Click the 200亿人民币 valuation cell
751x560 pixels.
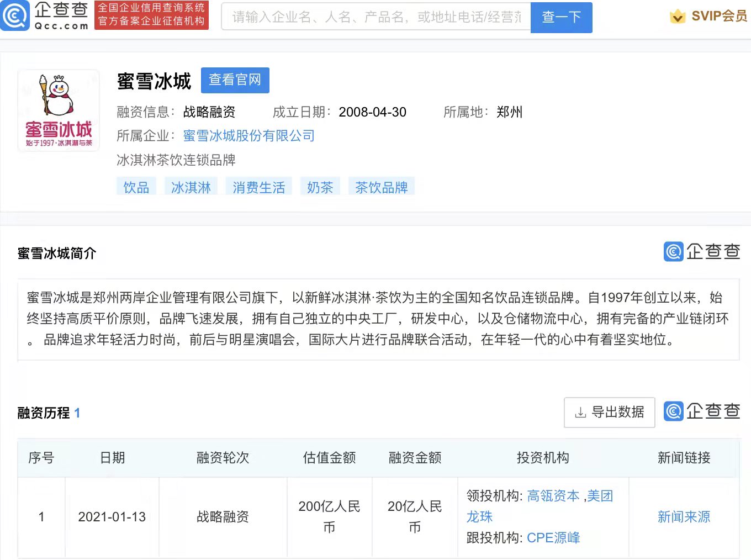click(329, 517)
